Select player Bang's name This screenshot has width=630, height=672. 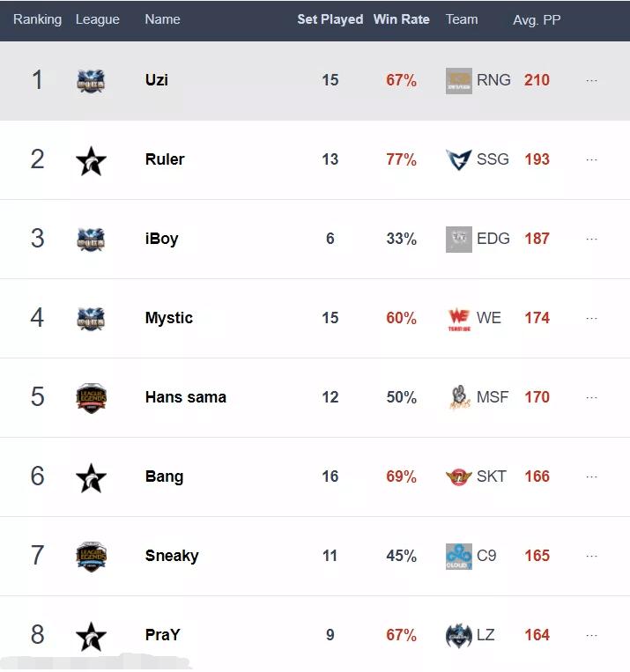click(164, 476)
